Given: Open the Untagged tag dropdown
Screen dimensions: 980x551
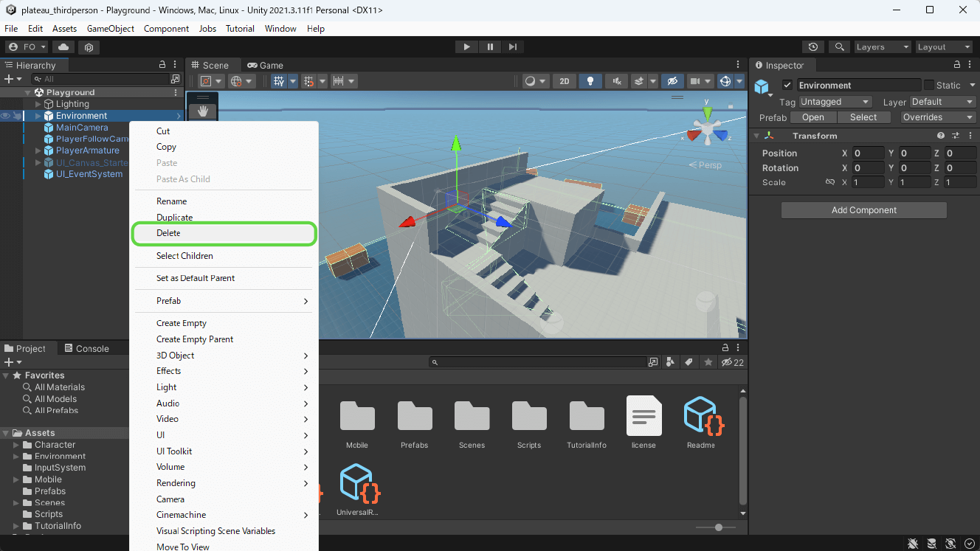Looking at the screenshot, I should click(835, 102).
